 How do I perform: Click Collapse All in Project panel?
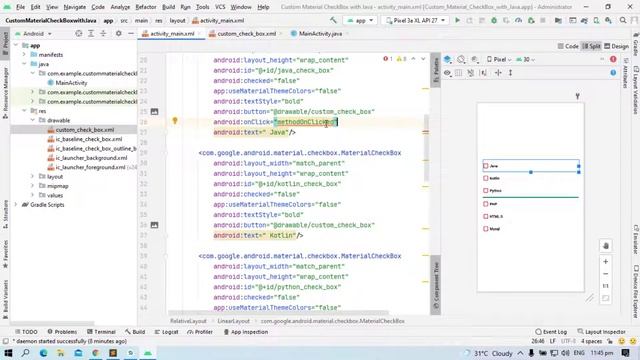coord(103,33)
